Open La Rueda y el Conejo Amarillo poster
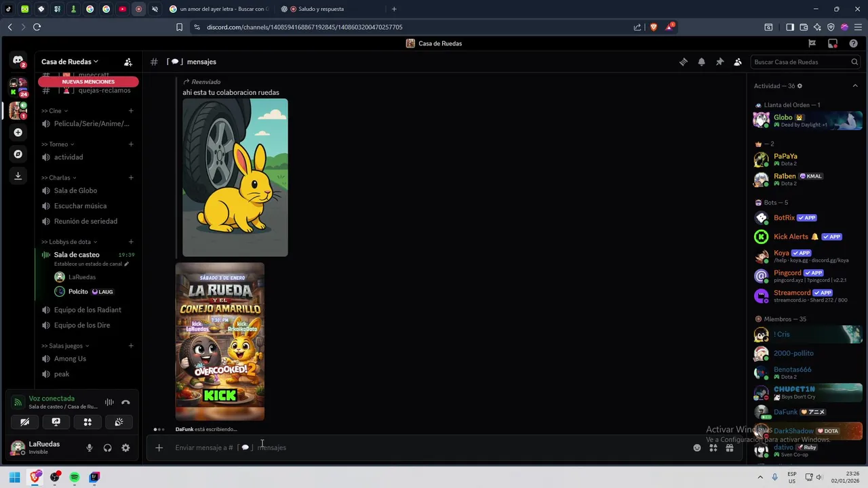The width and height of the screenshot is (868, 488). tap(220, 342)
